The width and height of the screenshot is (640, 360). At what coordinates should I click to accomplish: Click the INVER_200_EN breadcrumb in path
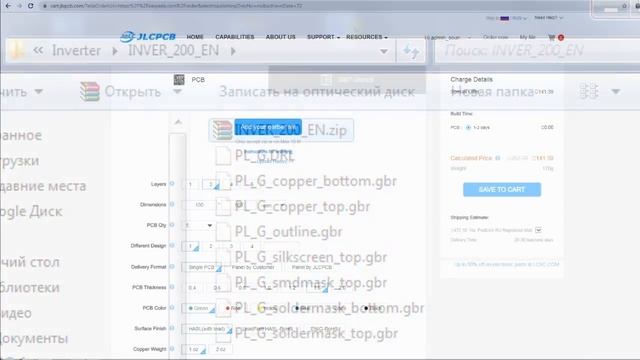[173, 51]
